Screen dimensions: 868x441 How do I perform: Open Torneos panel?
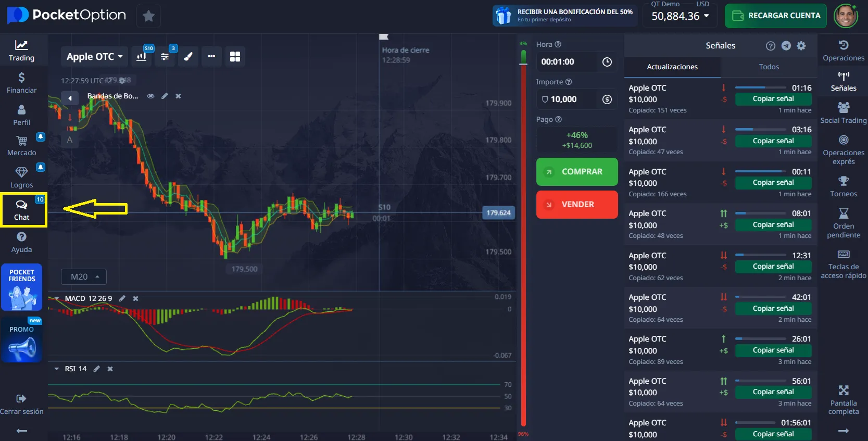point(844,186)
